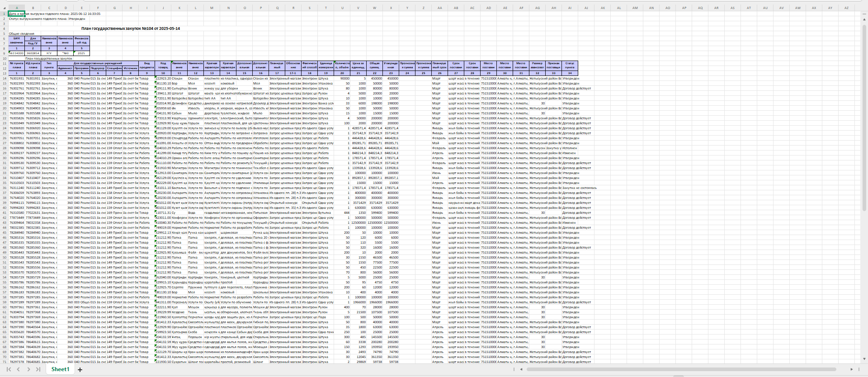Go to previous sheet with arrow
The width and height of the screenshot is (868, 377).
[x=19, y=369]
